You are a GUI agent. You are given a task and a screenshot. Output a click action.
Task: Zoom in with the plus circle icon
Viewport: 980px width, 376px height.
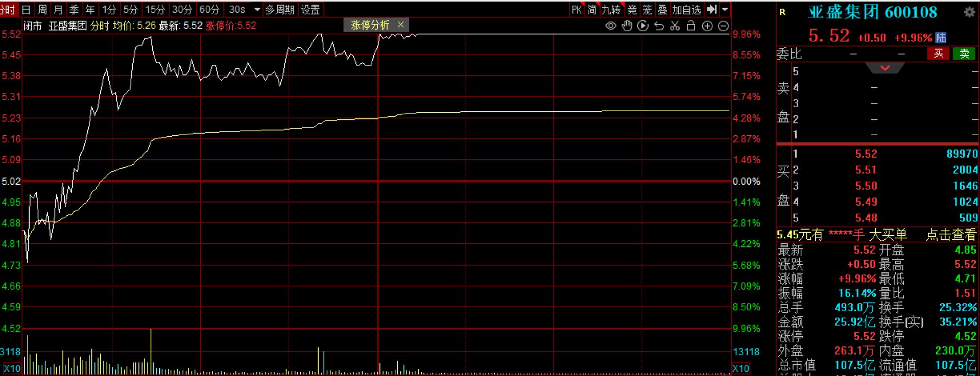click(x=707, y=26)
